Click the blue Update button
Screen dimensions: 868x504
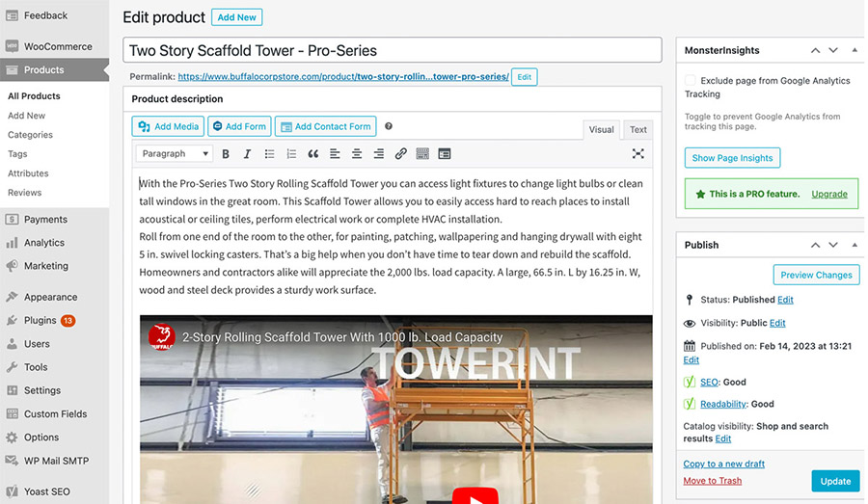tap(835, 481)
